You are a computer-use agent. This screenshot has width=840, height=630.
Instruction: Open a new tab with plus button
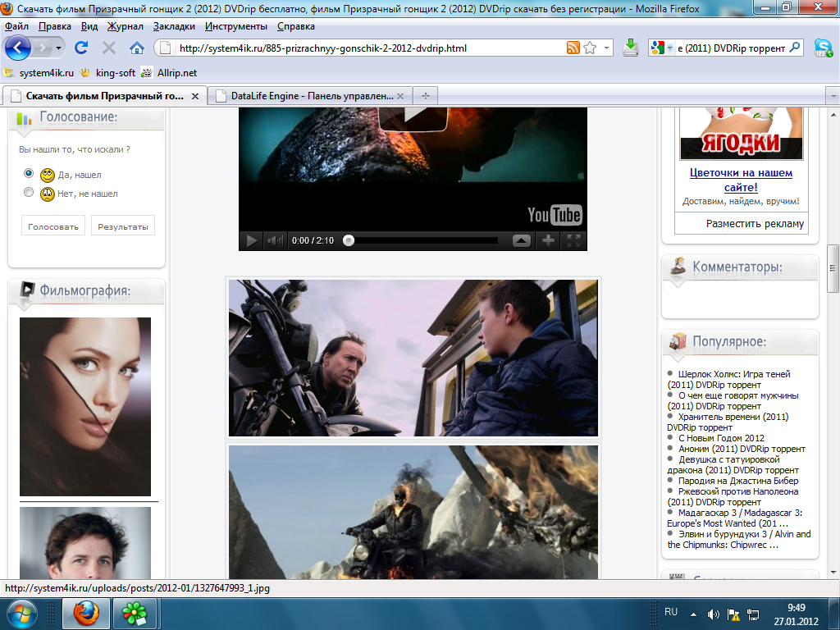426,96
